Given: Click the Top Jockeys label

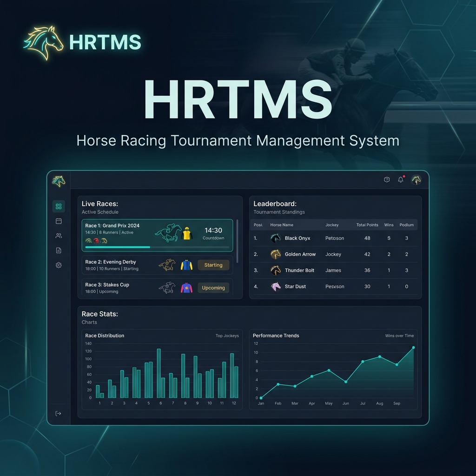Looking at the screenshot, I should [x=227, y=336].
